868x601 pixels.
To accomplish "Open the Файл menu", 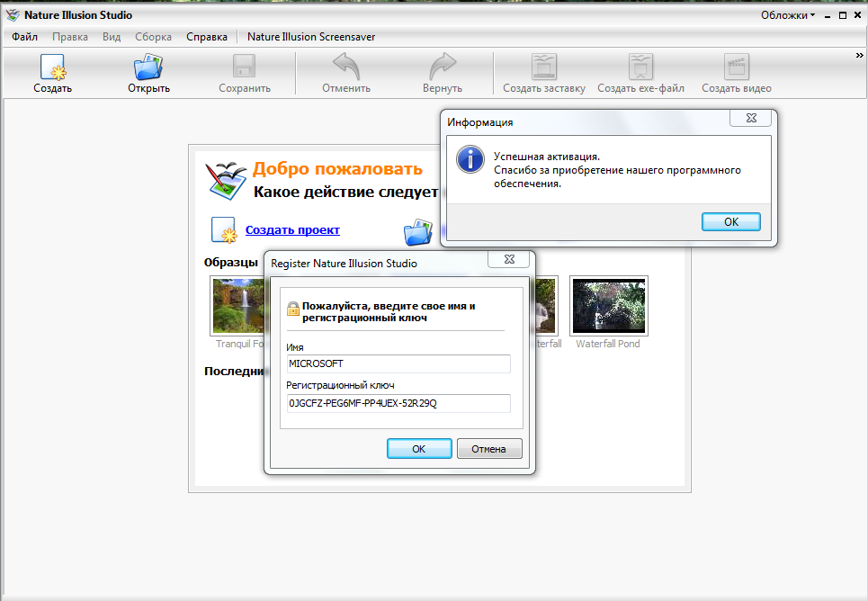I will click(x=25, y=37).
